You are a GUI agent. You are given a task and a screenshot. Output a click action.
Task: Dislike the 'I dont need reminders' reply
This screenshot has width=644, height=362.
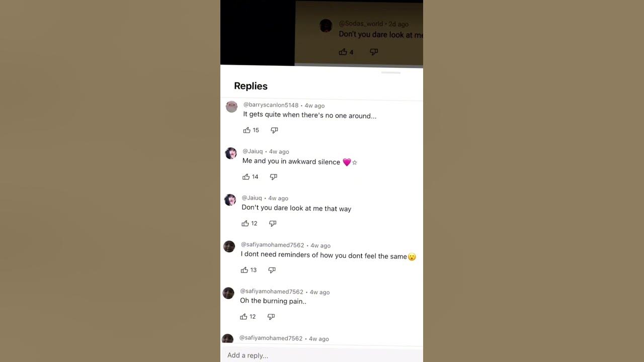(x=272, y=270)
